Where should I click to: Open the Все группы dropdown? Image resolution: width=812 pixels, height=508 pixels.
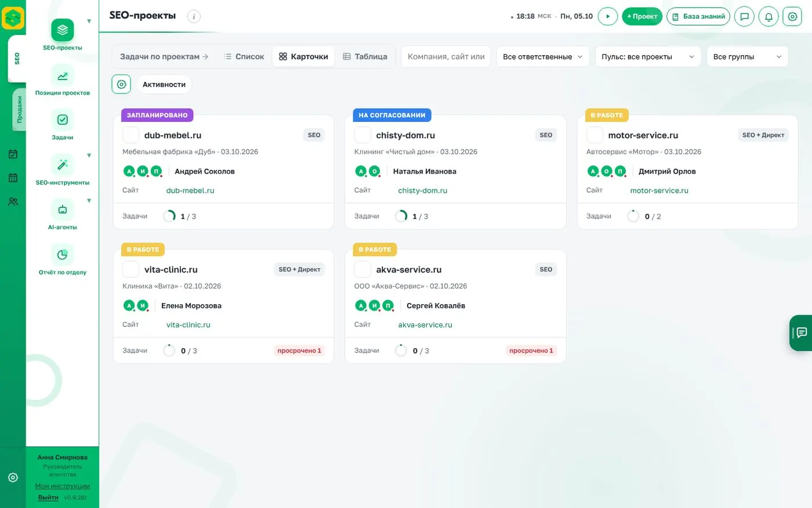pos(748,57)
